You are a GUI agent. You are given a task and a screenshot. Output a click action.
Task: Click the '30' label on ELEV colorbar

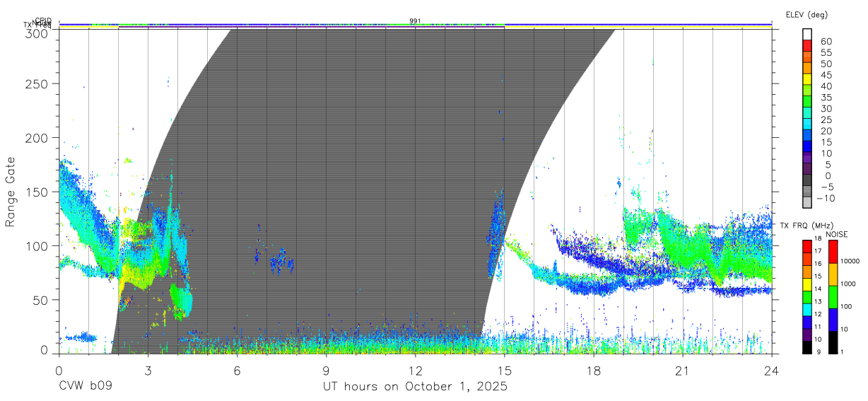pos(826,108)
